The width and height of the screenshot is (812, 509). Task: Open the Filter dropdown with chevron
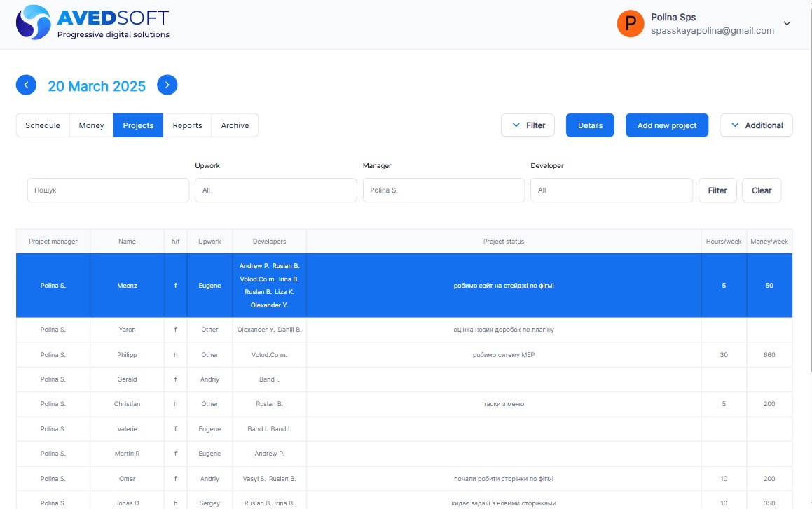[528, 125]
